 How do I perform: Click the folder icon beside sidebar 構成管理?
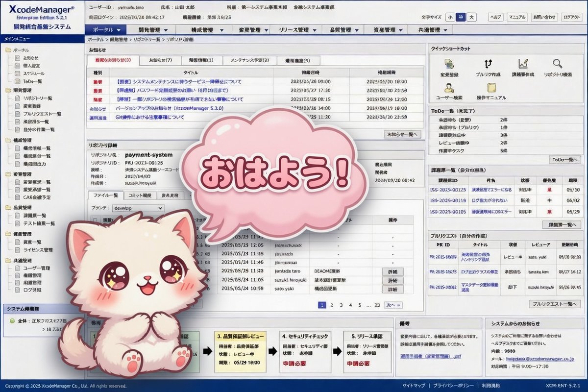tap(8, 140)
